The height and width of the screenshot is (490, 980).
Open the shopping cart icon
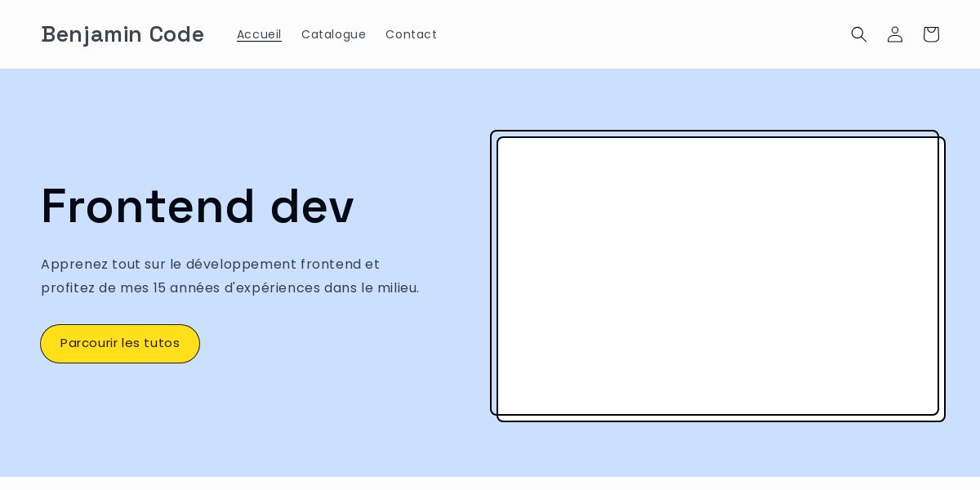click(931, 34)
